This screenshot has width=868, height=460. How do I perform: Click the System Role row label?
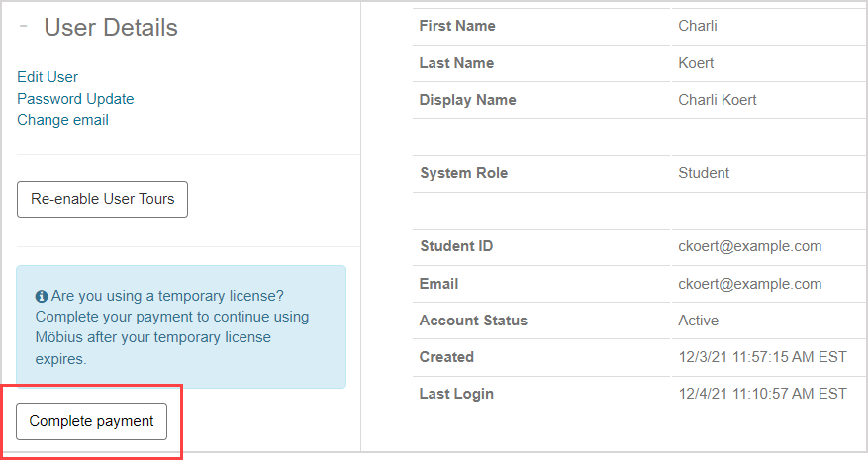pyautogui.click(x=463, y=173)
